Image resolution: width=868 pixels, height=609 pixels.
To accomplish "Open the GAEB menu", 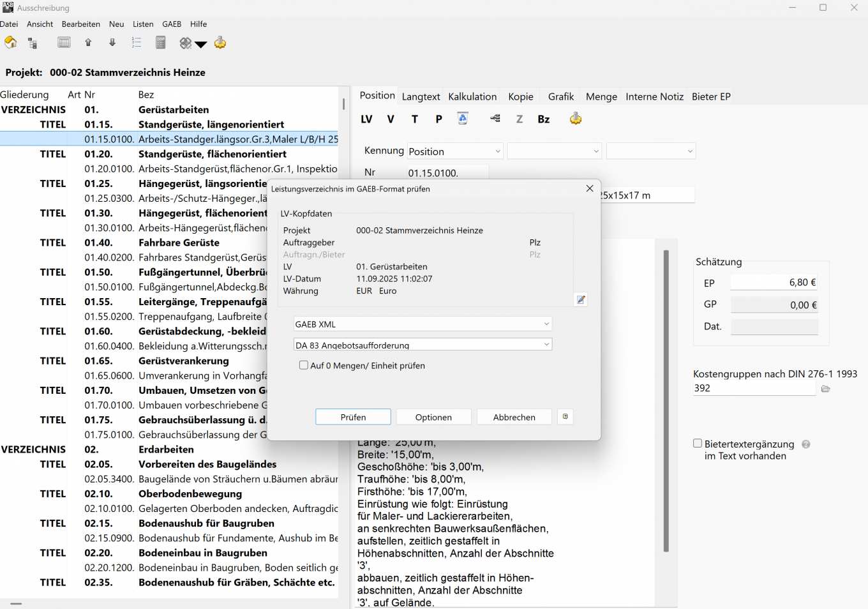I will click(172, 24).
